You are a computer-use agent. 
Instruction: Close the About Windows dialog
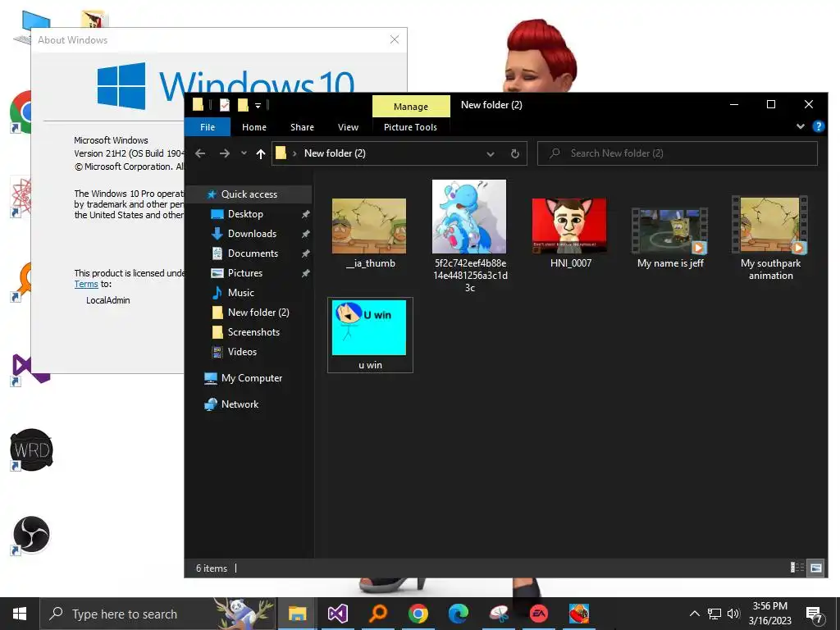[395, 39]
